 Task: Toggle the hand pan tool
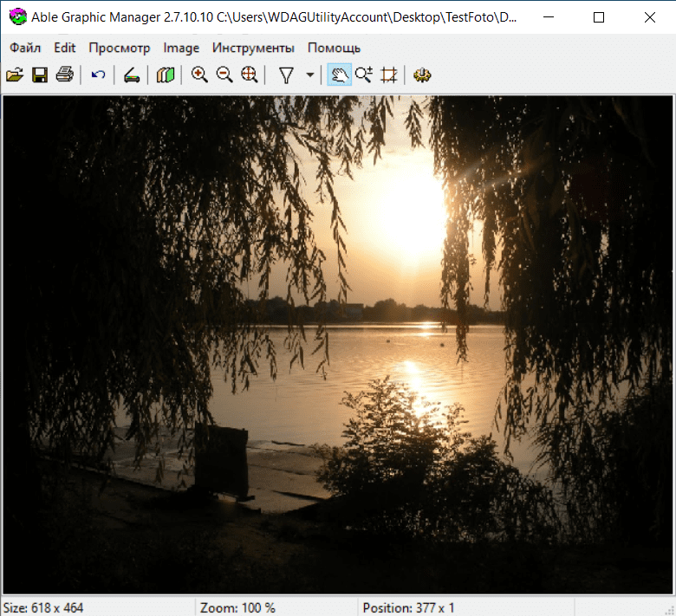[x=339, y=75]
